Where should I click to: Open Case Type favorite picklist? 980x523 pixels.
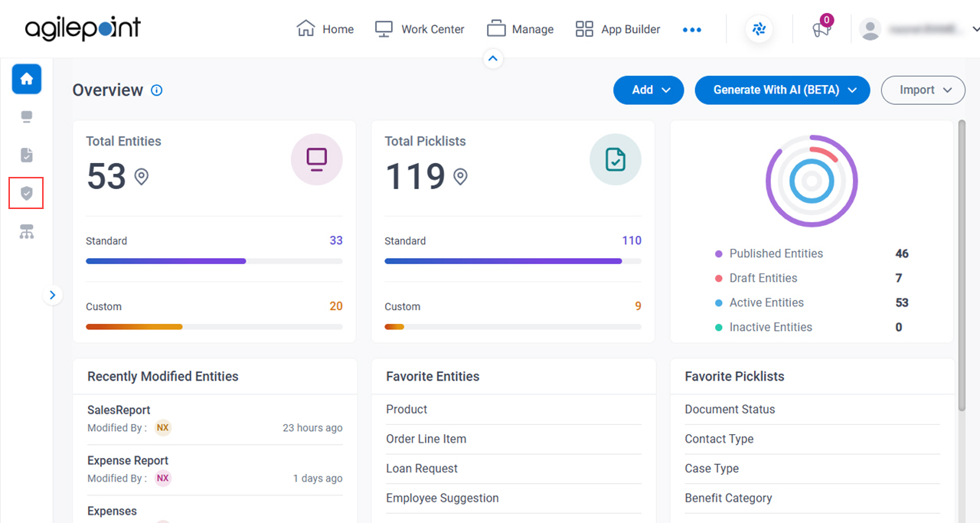point(711,469)
